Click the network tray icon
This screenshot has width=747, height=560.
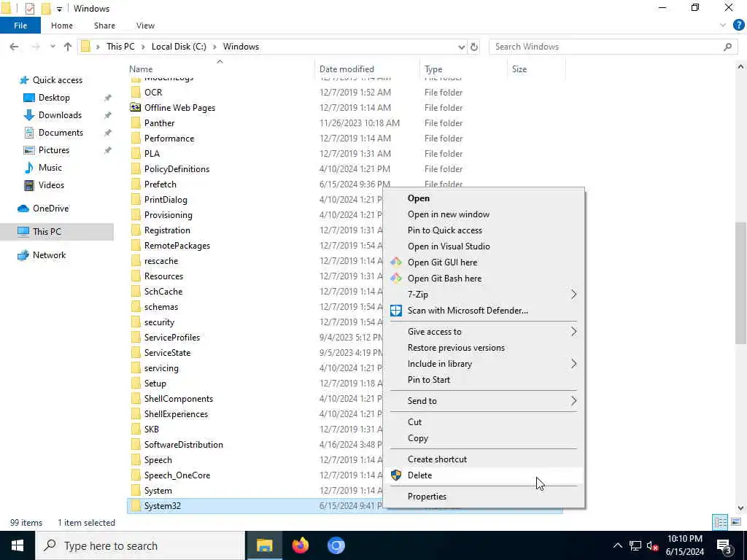pos(635,545)
